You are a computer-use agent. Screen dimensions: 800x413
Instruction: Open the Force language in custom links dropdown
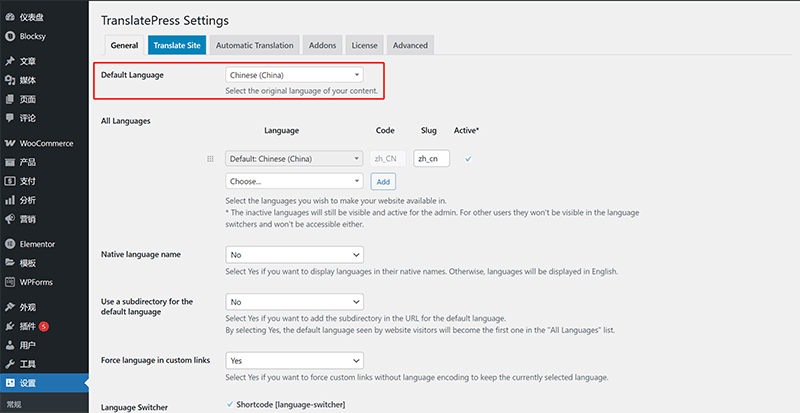(x=294, y=360)
